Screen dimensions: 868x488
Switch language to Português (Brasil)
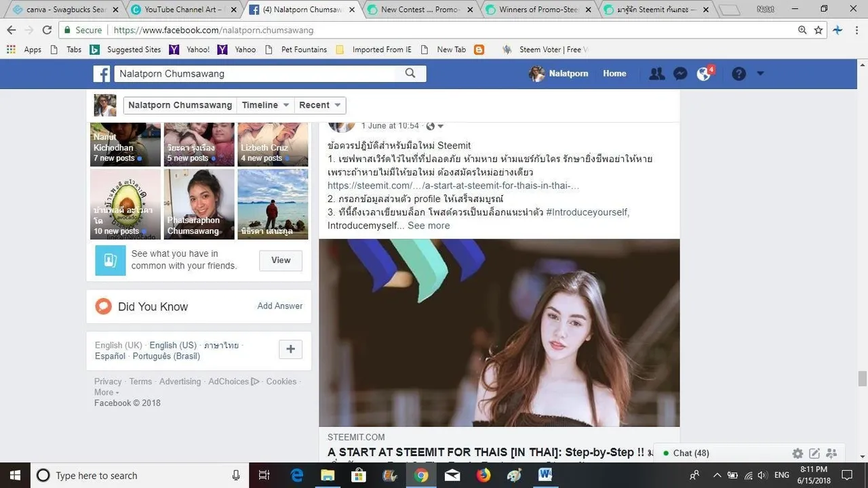[x=166, y=356]
